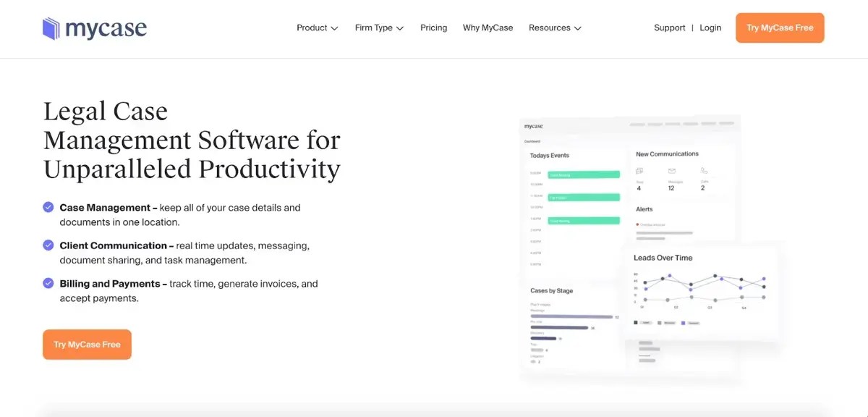The height and width of the screenshot is (417, 868).
Task: Click the "New Communications" heading in dashboard preview
Action: [667, 154]
